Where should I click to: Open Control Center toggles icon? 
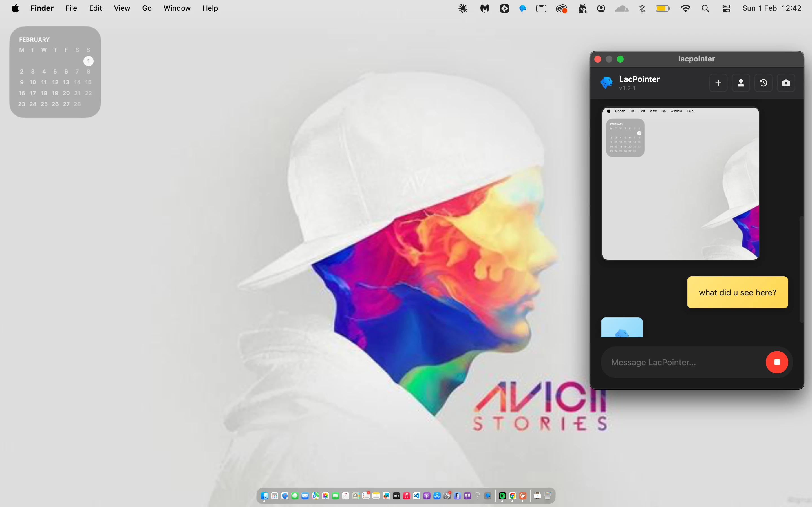coord(726,8)
